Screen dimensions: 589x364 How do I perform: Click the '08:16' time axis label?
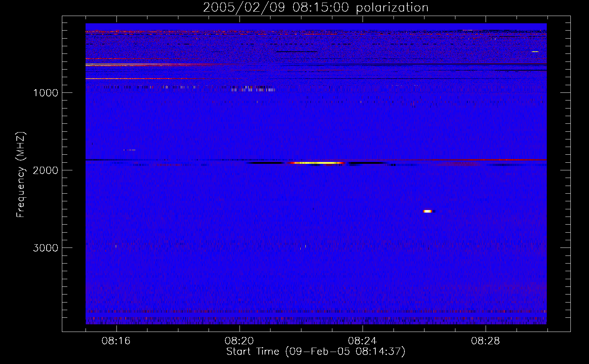[x=116, y=341]
